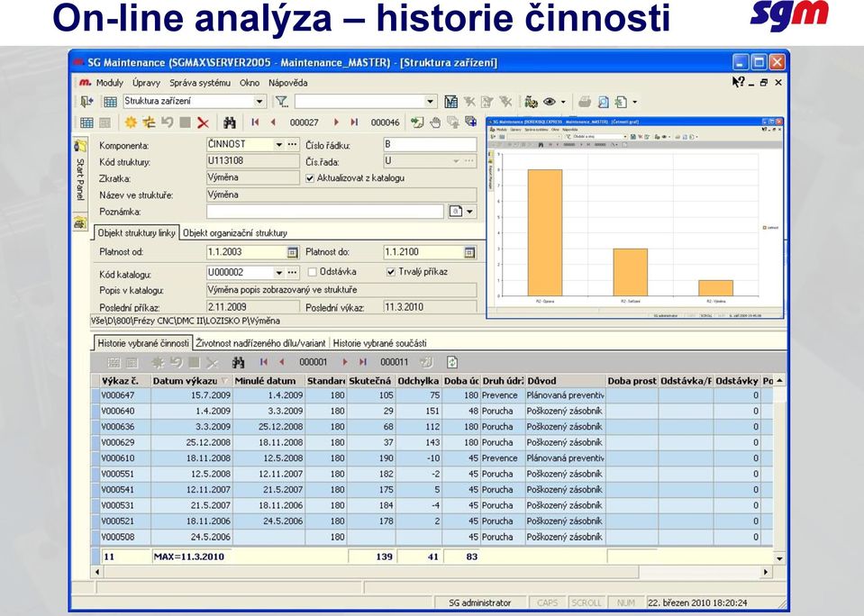Image resolution: width=864 pixels, height=616 pixels.
Task: Sort by Datum výkazu column header
Action: pyautogui.click(x=191, y=381)
